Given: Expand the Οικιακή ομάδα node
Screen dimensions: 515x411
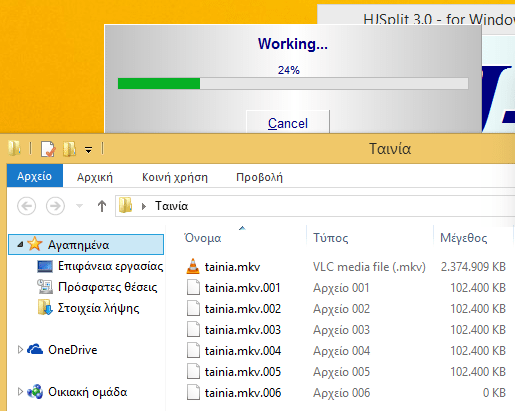Looking at the screenshot, I should coord(20,392).
